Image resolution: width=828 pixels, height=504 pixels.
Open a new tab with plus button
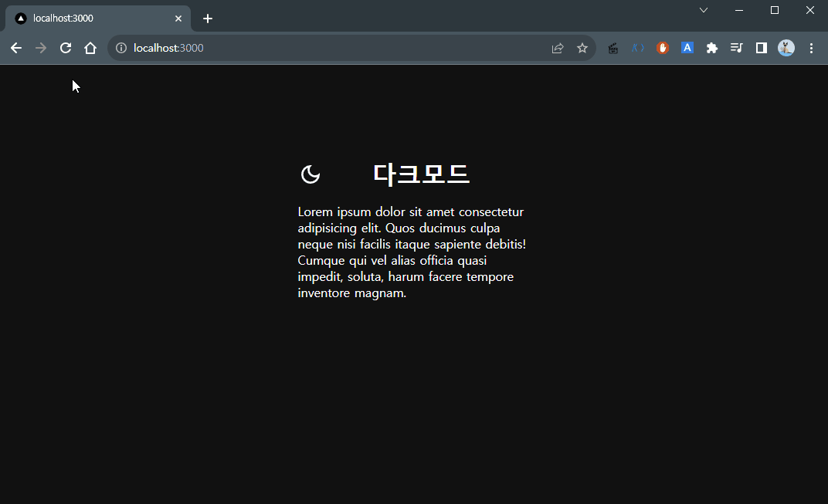point(208,19)
